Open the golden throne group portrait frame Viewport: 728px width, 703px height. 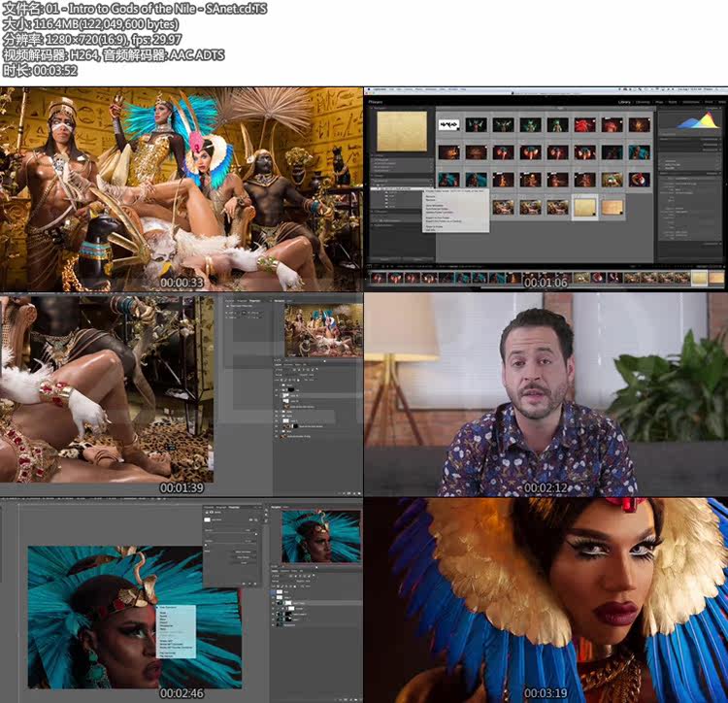click(x=182, y=189)
